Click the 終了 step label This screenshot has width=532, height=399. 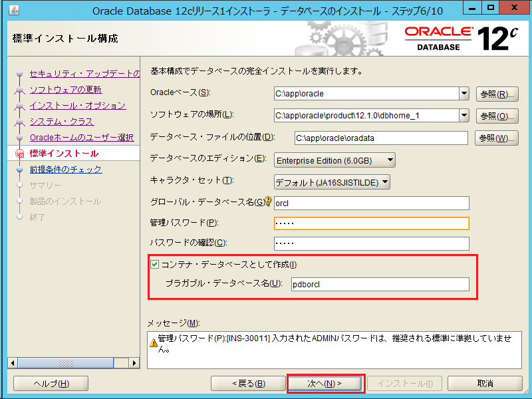(37, 217)
